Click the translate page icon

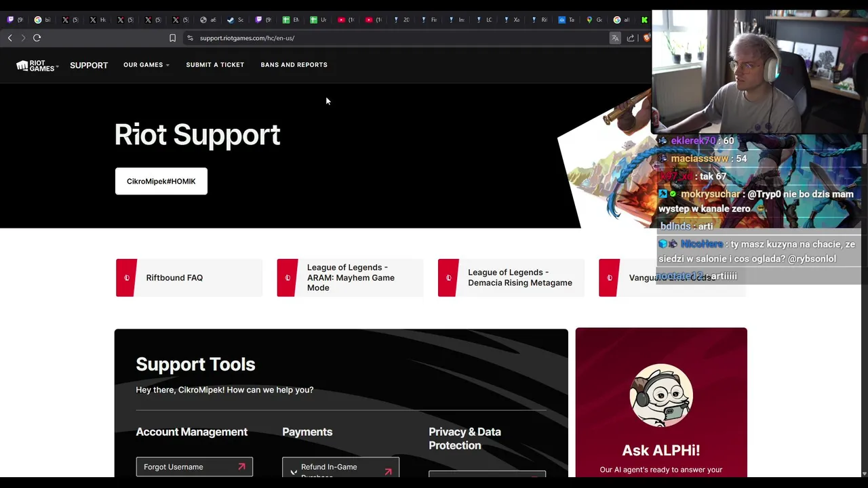[615, 38]
